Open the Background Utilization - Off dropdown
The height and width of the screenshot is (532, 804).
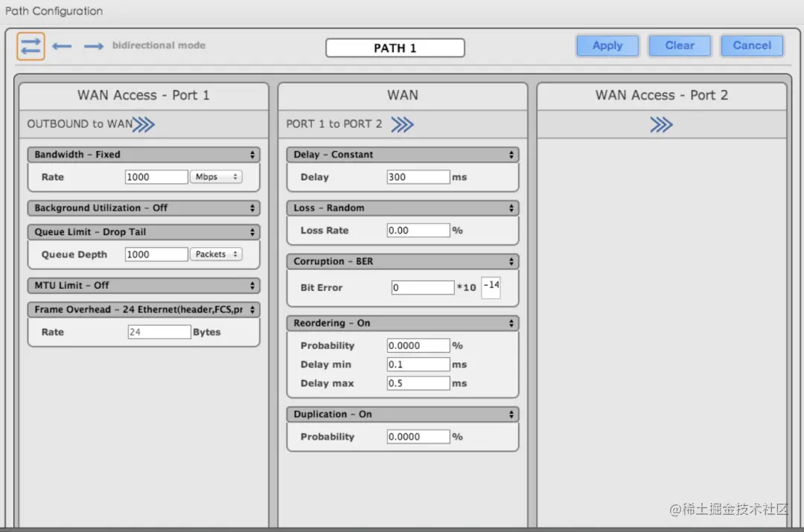[x=144, y=208]
